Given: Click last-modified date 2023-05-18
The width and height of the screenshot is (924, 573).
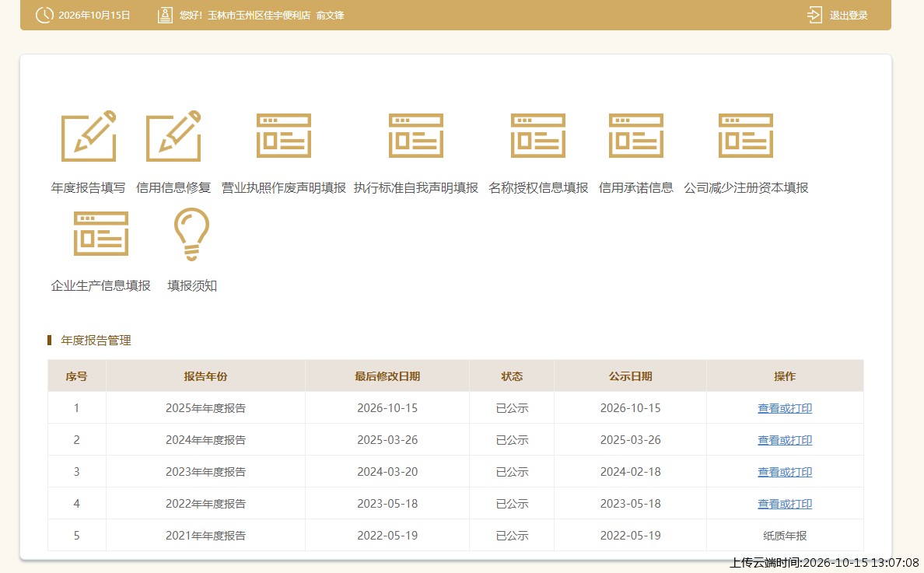Looking at the screenshot, I should [387, 504].
